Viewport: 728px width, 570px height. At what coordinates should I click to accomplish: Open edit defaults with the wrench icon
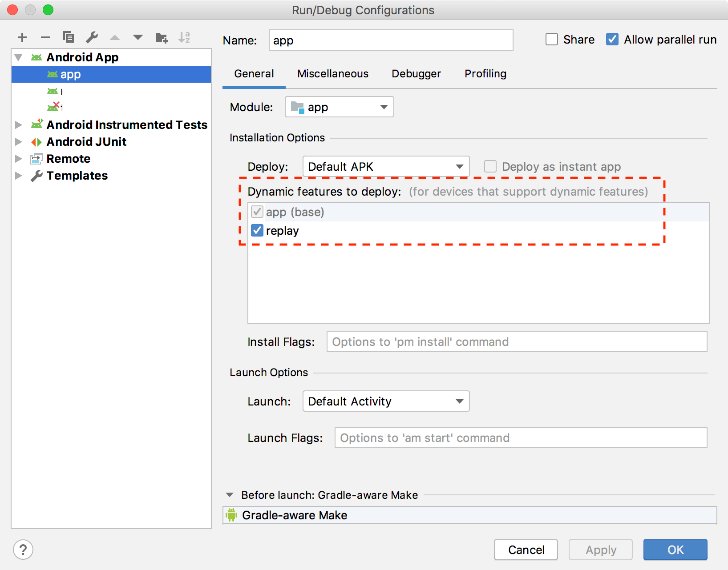(x=92, y=37)
